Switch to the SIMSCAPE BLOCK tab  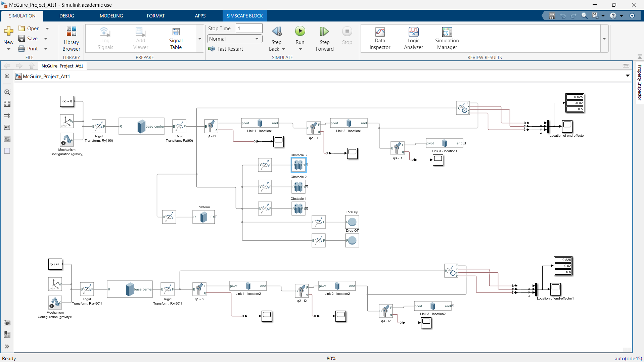244,16
